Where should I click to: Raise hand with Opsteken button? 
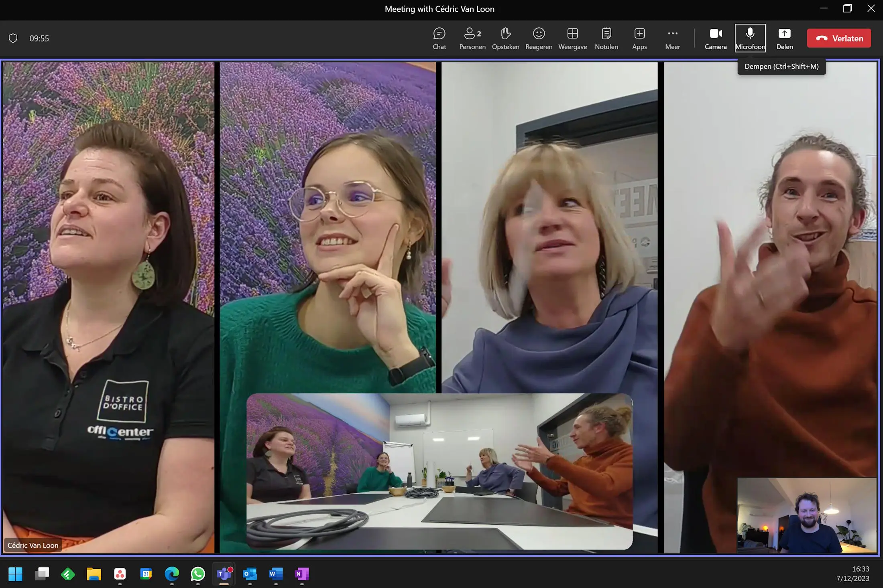tap(505, 39)
